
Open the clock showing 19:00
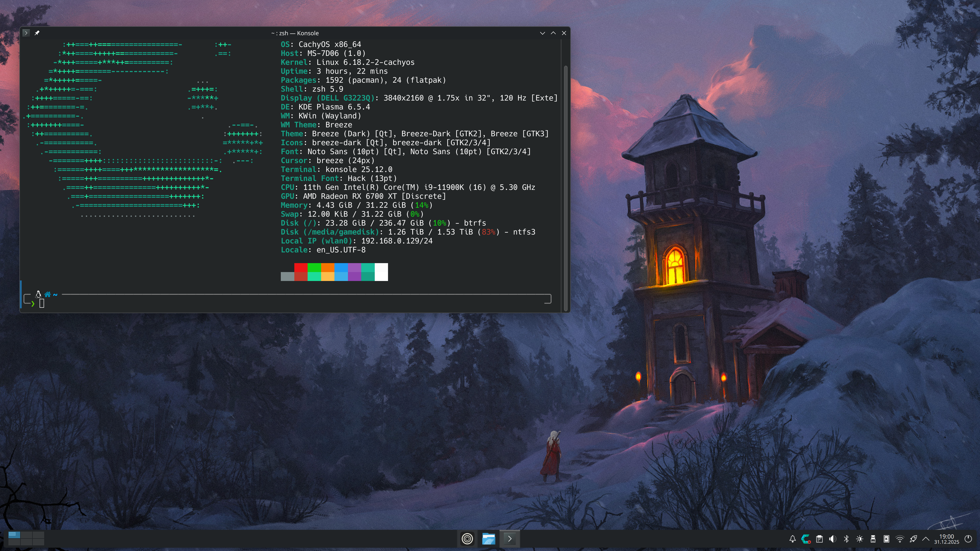[947, 539]
